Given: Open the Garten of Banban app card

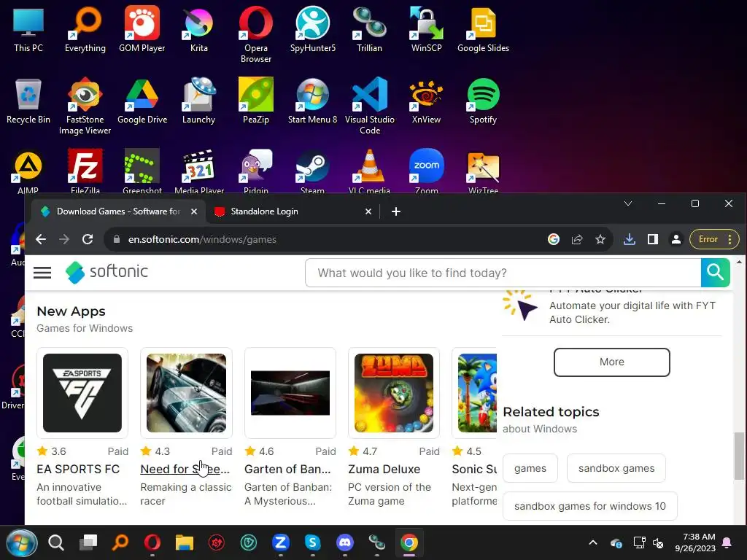Looking at the screenshot, I should pyautogui.click(x=290, y=427).
